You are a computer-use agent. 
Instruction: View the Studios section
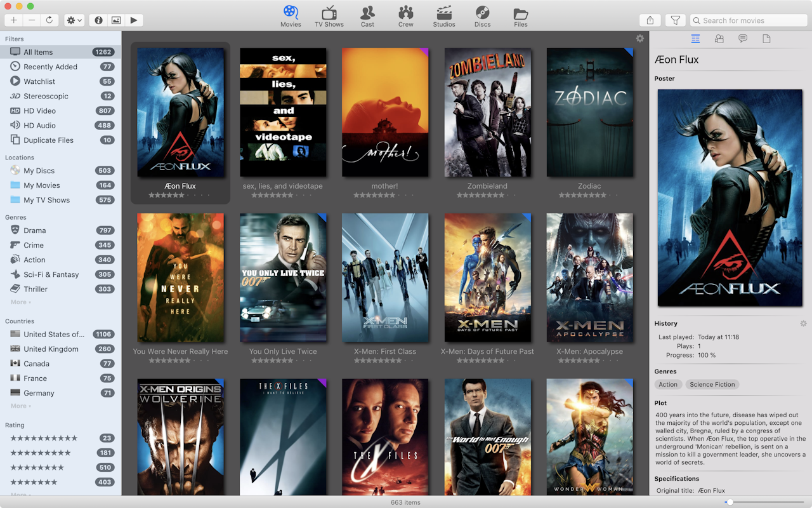pyautogui.click(x=443, y=15)
